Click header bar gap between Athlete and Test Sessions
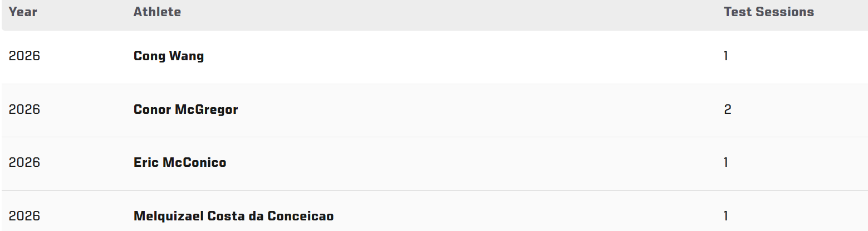Image resolution: width=868 pixels, height=231 pixels. [x=445, y=12]
